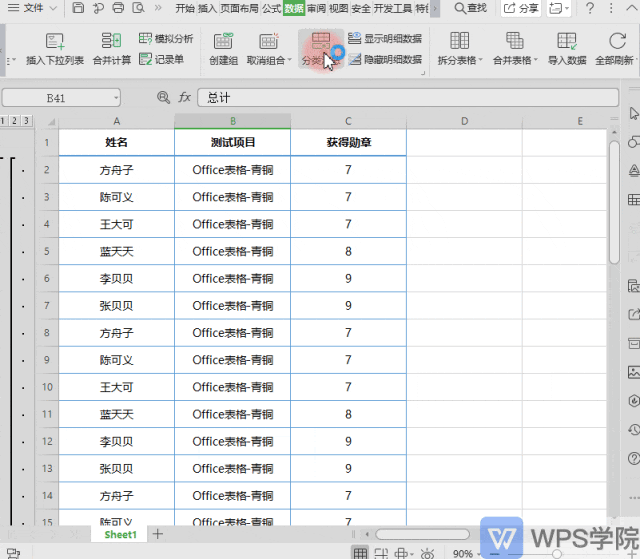Open the 文件 menu dropdown
The image size is (640, 559).
32,8
